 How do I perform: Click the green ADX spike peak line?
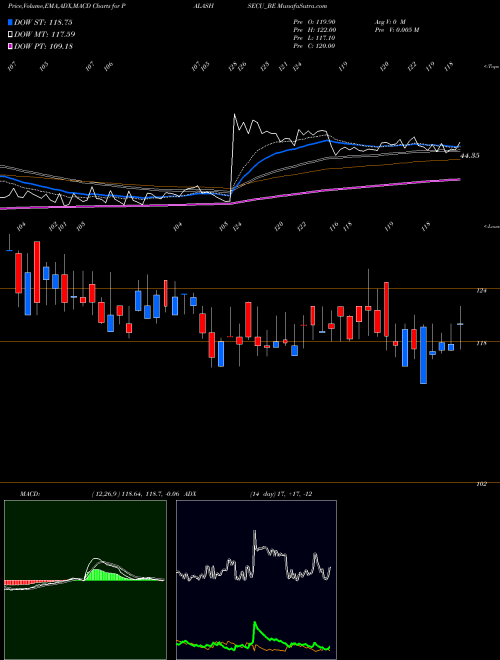pyautogui.click(x=255, y=623)
